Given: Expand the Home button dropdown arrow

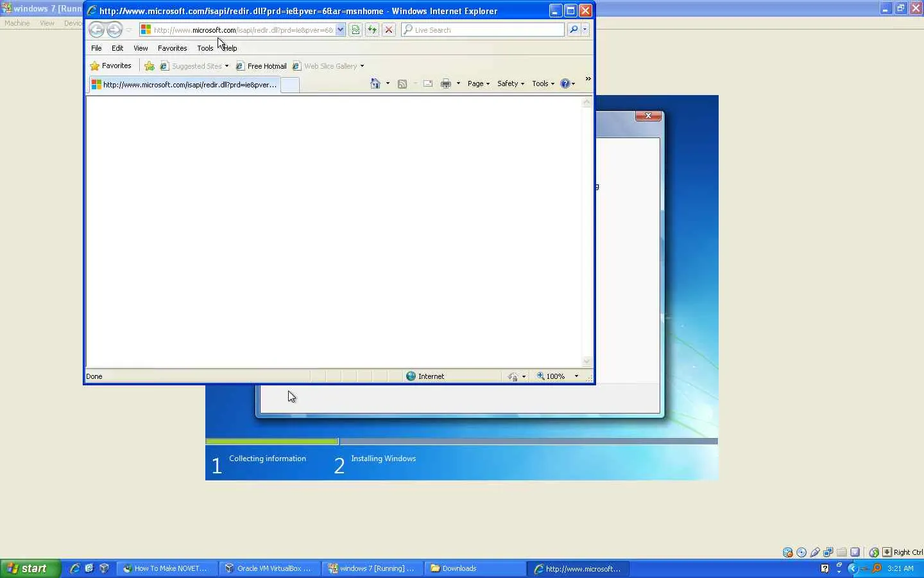Looking at the screenshot, I should pos(388,83).
